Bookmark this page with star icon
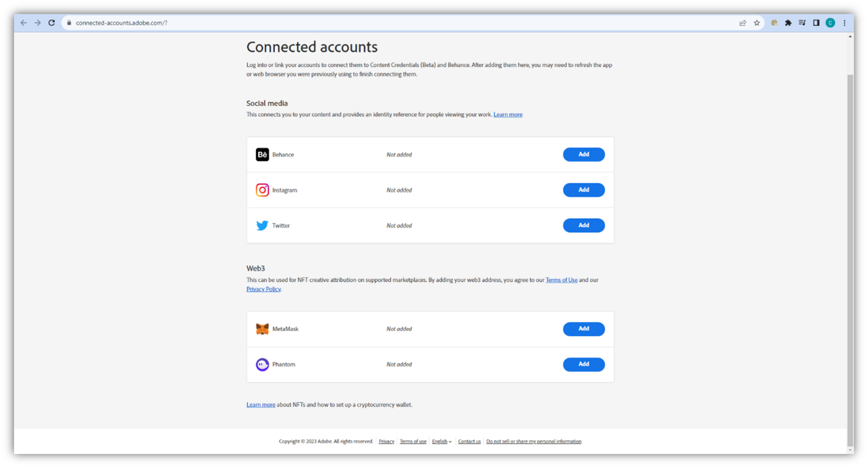Viewport: 868px width, 468px height. (757, 23)
